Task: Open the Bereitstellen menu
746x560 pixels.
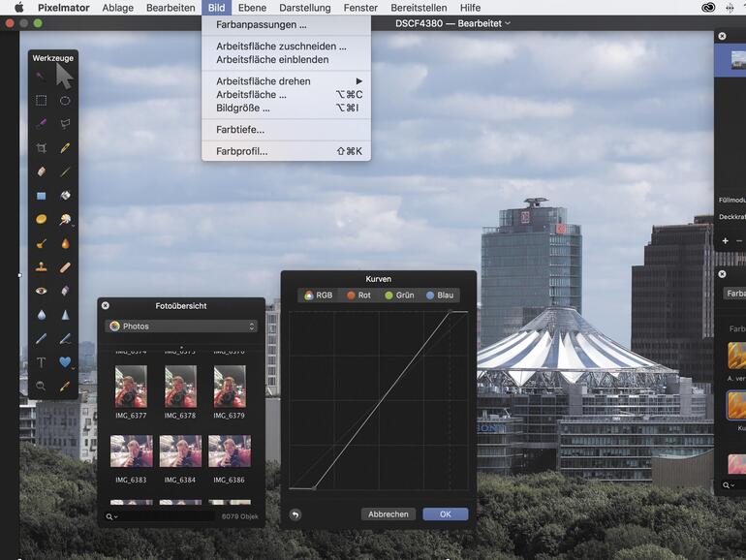Action: 419,8
